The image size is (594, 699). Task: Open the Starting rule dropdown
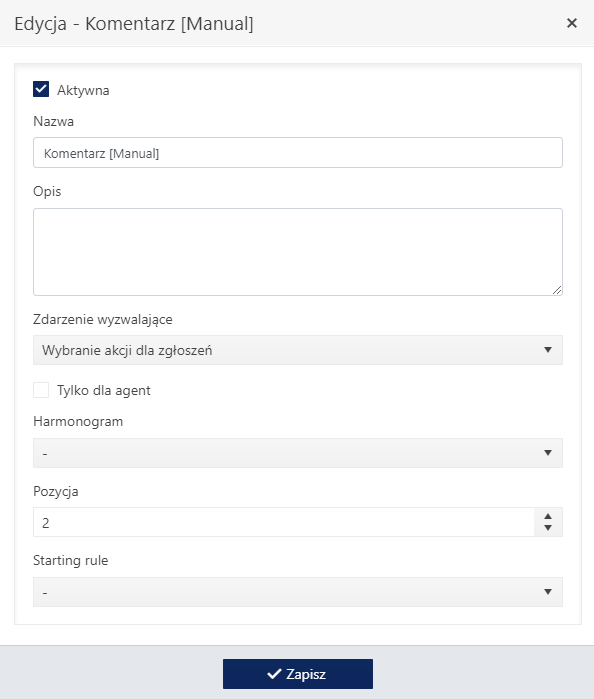(x=298, y=592)
